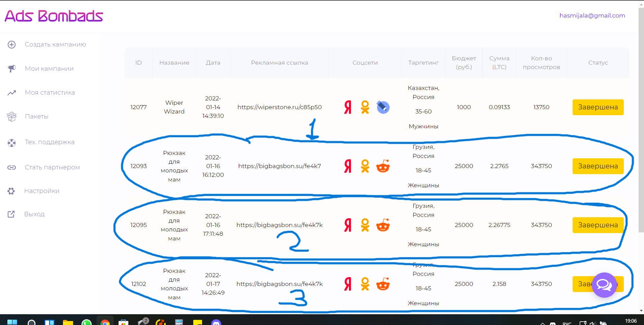
Task: Click Reddit icon in campaign 12093 row
Action: click(x=383, y=166)
